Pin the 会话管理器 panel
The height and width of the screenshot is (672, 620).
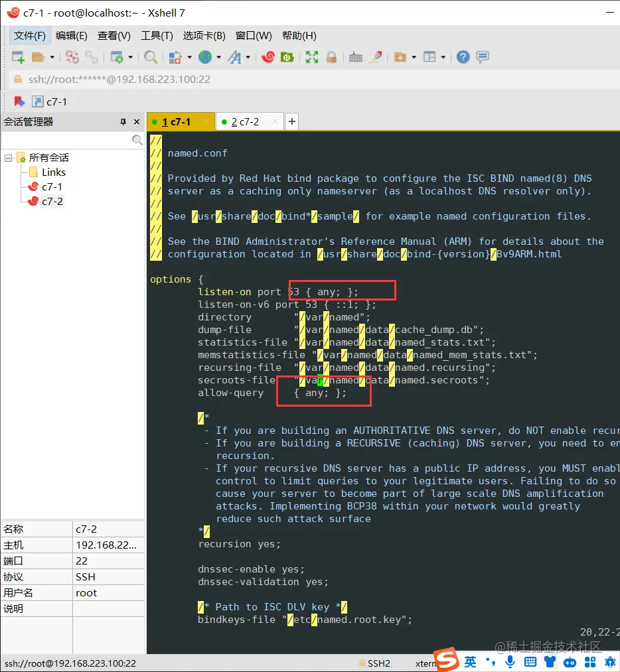123,121
